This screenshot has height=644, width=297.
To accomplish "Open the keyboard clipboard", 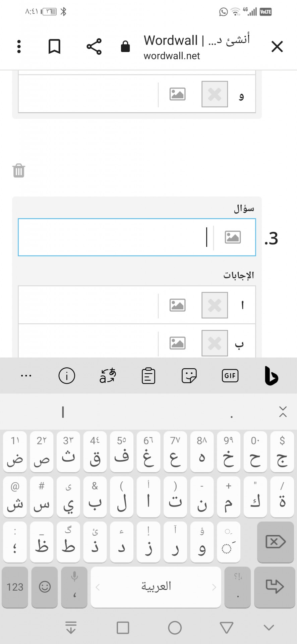I will coord(148,376).
